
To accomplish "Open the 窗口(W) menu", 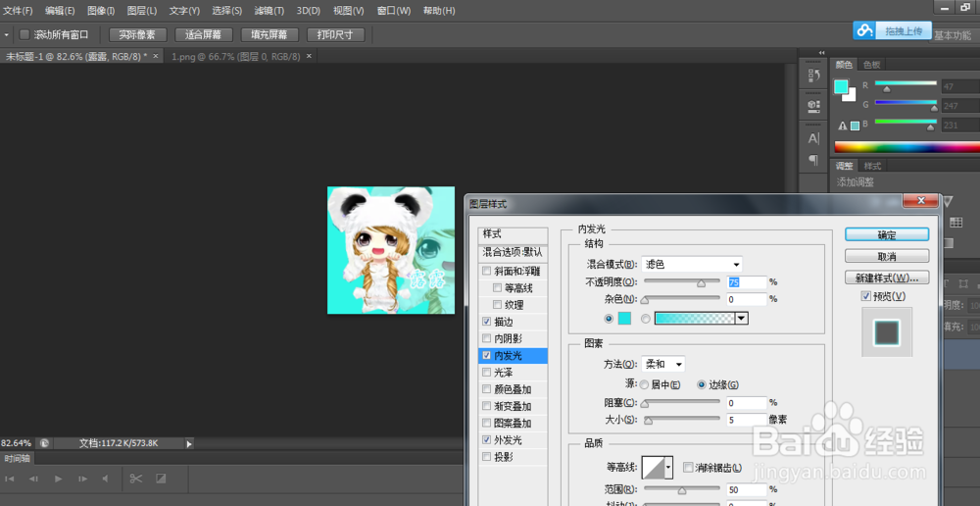I will pyautogui.click(x=394, y=11).
